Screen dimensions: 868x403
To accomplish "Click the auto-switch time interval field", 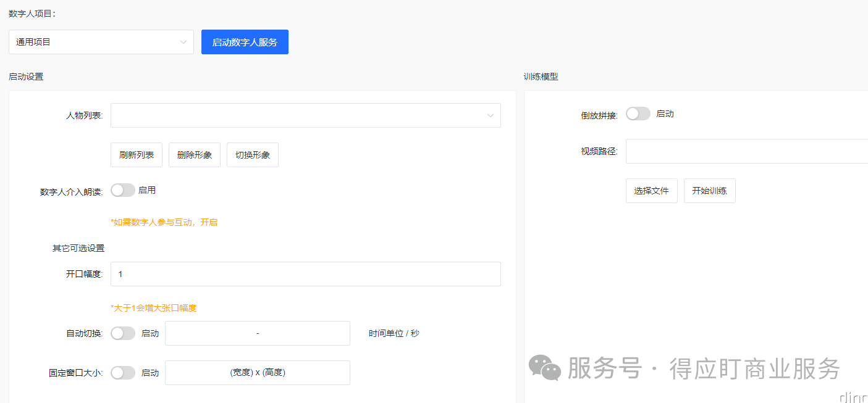I will pos(257,333).
